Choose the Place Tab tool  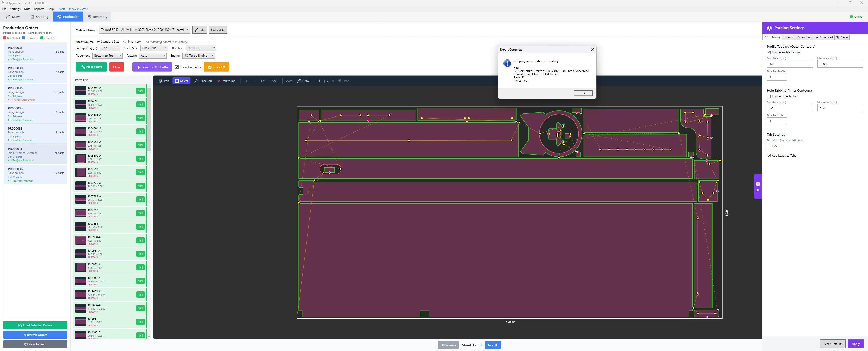(203, 81)
